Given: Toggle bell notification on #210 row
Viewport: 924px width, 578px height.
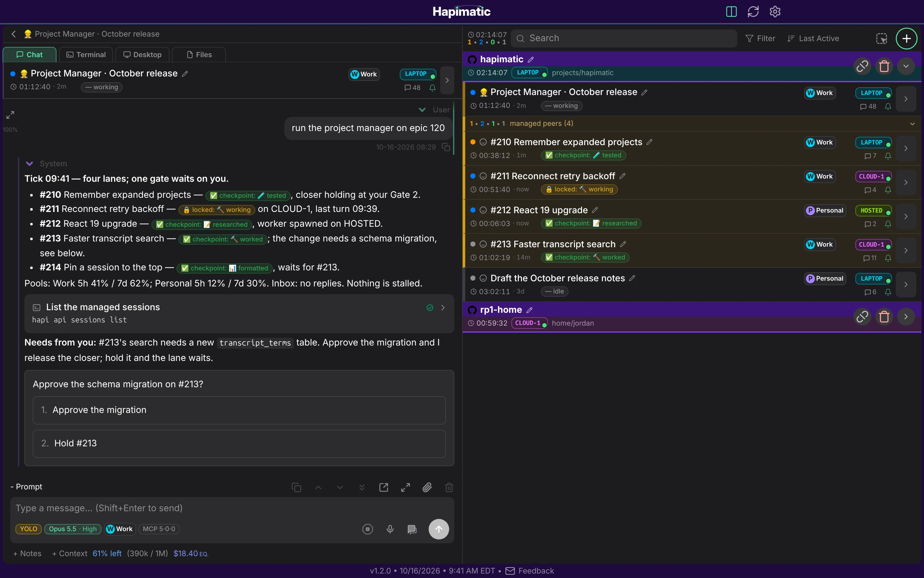Looking at the screenshot, I should click(888, 156).
